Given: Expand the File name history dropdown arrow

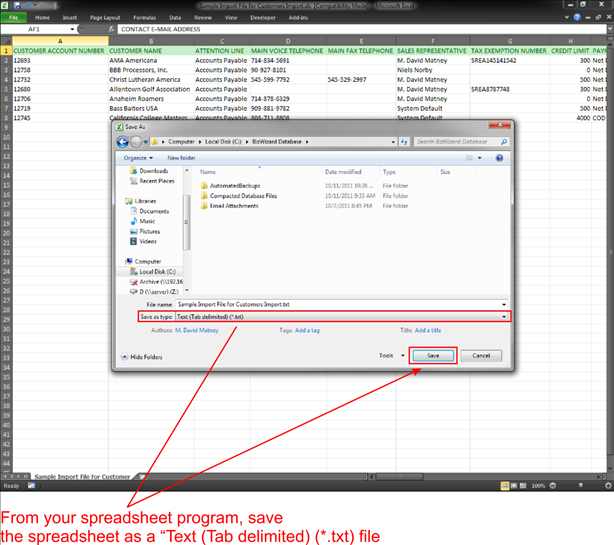Looking at the screenshot, I should [504, 304].
